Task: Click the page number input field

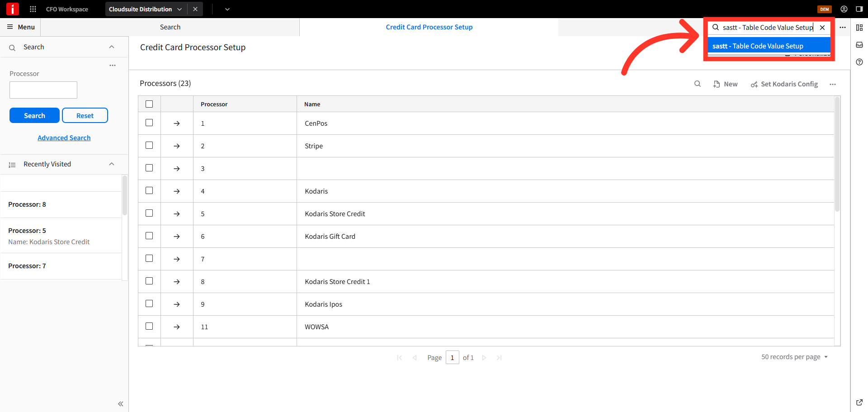Action: coord(452,357)
